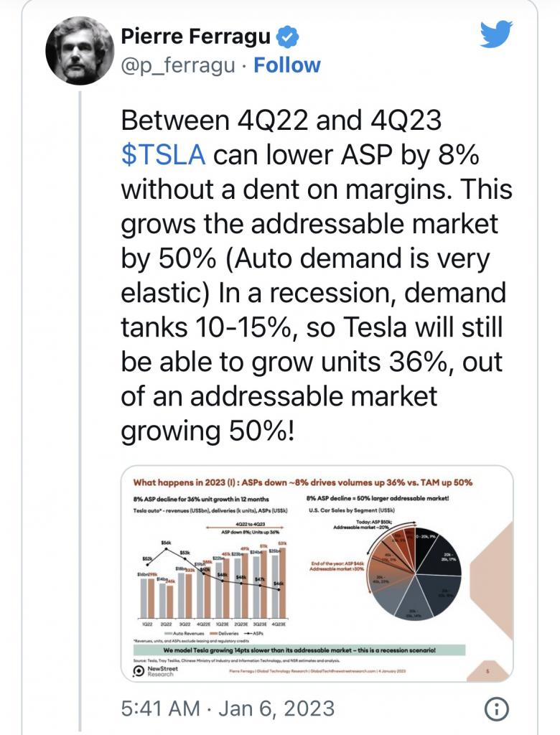Image resolution: width=560 pixels, height=735 pixels.
Task: Open the tweet info circle icon
Action: (496, 708)
